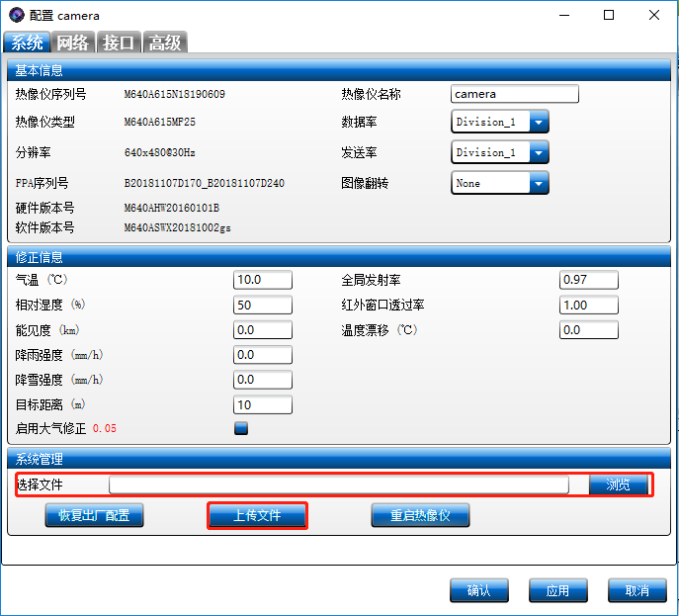Click the 重启热像仪 button
Screen dimensions: 679x616
point(420,515)
